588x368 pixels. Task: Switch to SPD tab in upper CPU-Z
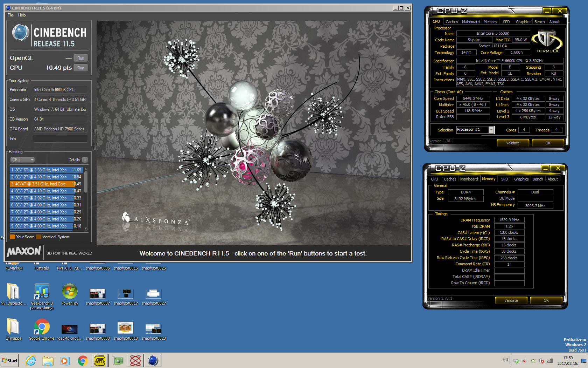[x=506, y=22]
